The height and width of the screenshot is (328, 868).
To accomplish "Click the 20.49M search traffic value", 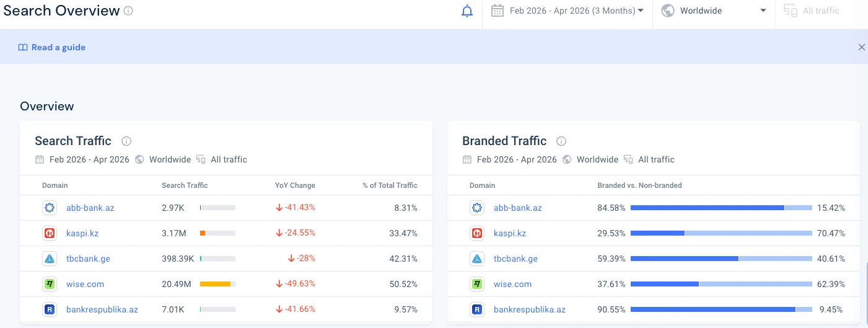I will tap(177, 284).
